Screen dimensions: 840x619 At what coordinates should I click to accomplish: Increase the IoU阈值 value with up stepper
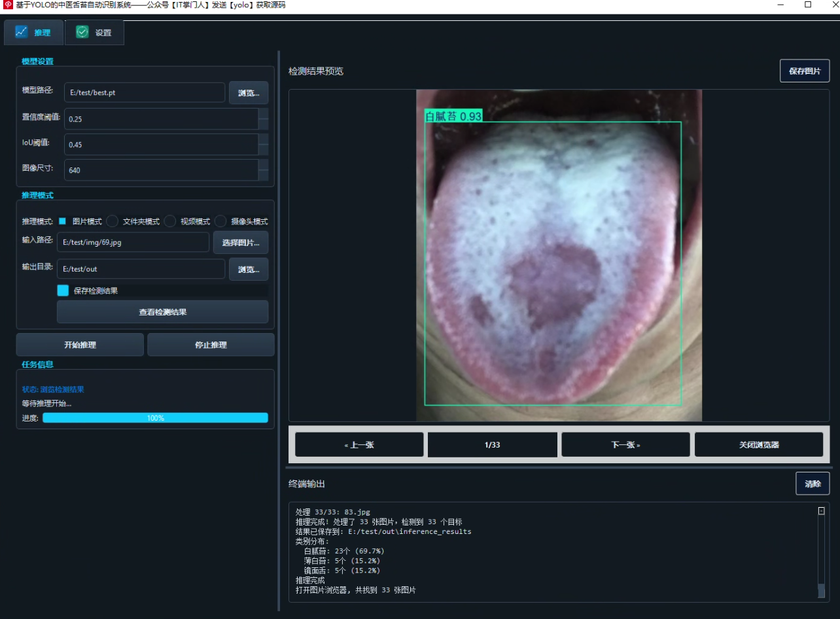tap(263, 139)
